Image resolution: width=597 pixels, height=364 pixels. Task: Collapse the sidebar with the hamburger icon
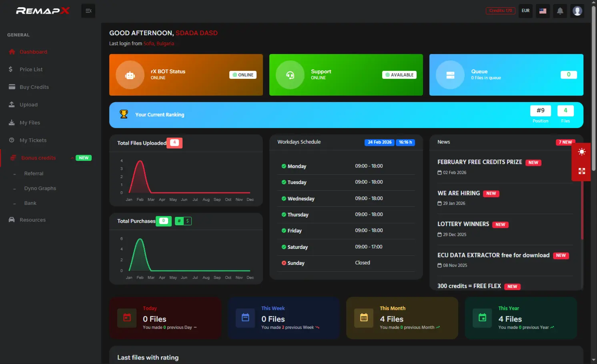[88, 11]
